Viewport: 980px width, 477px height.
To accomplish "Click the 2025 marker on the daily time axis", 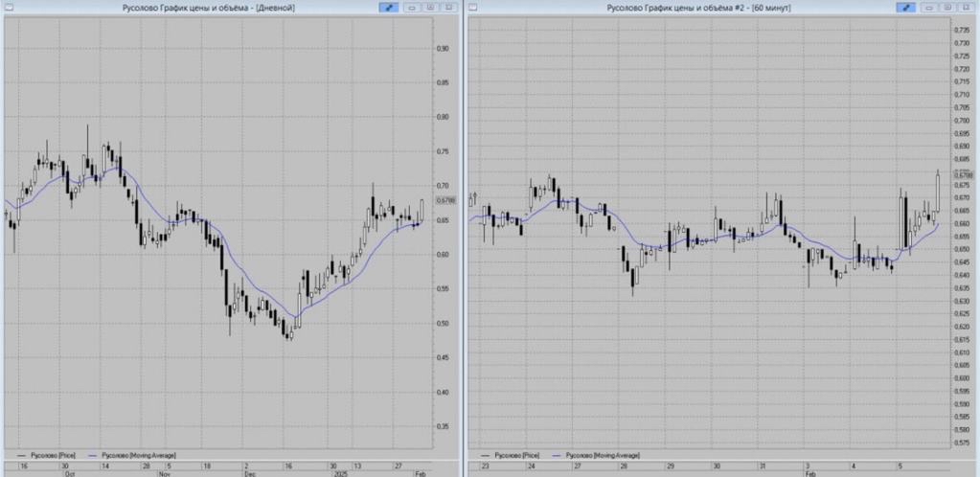I will [x=339, y=473].
